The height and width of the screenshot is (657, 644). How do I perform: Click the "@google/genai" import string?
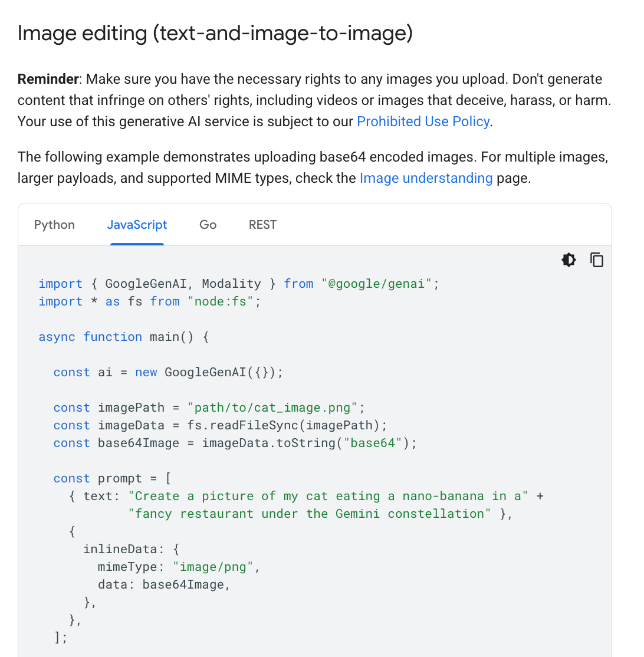pyautogui.click(x=376, y=284)
